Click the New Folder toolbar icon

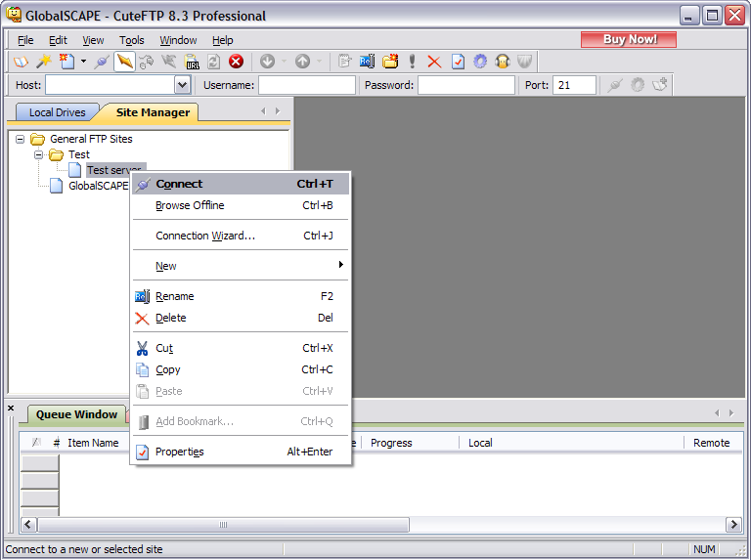coord(390,62)
